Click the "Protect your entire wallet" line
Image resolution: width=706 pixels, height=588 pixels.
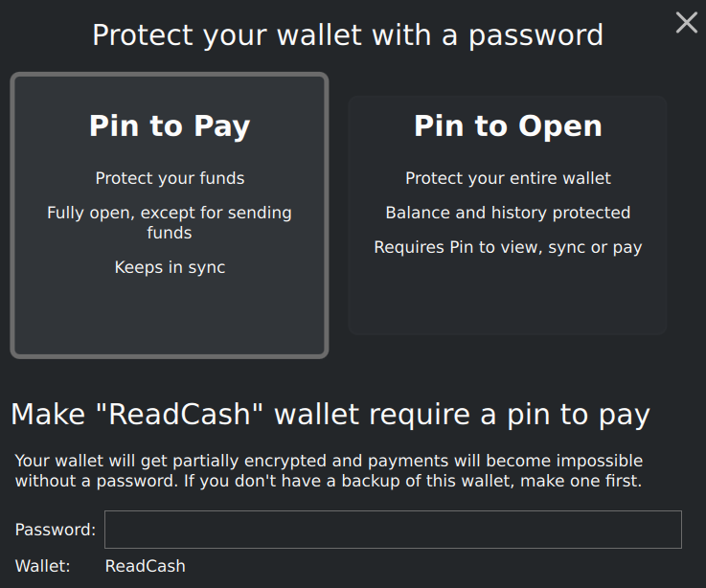508,178
